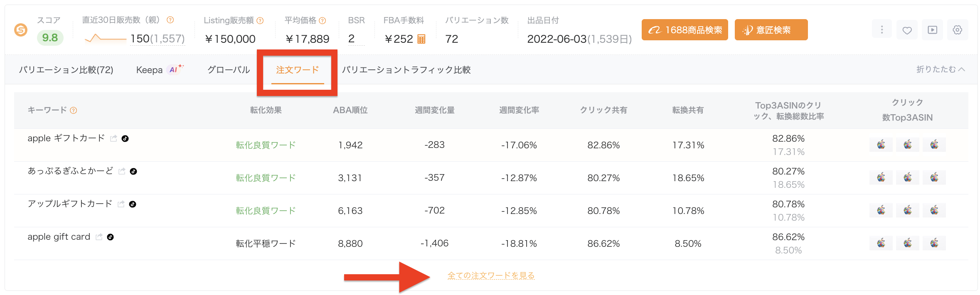Open external link for あっぷるぎふとかーど keyword
The height and width of the screenshot is (295, 980).
point(122,171)
